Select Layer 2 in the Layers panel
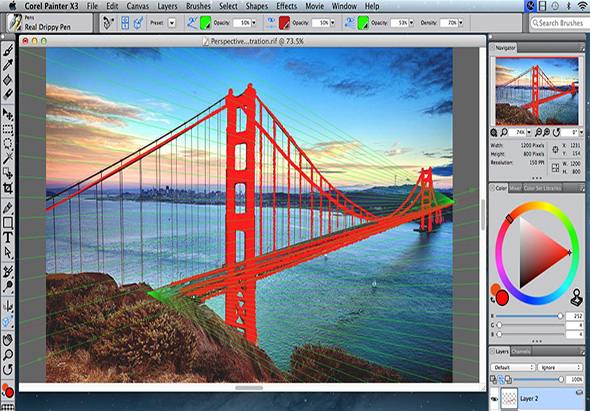This screenshot has height=411, width=590. 537,399
